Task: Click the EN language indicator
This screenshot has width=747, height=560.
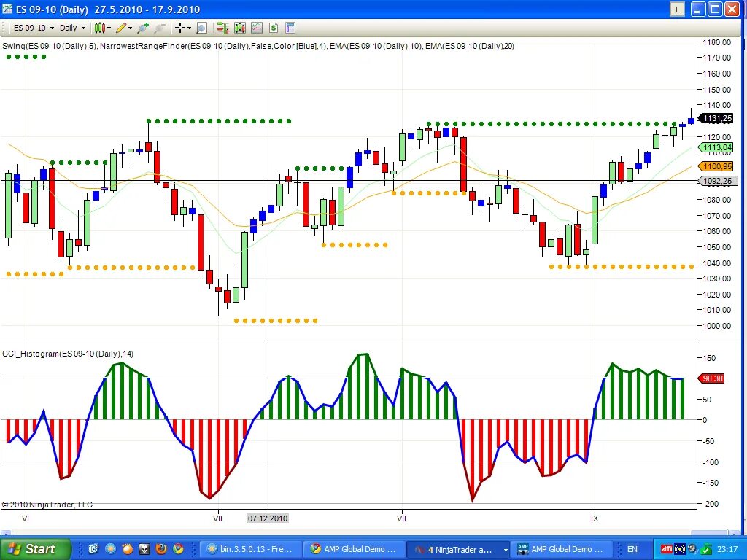Action: click(632, 549)
